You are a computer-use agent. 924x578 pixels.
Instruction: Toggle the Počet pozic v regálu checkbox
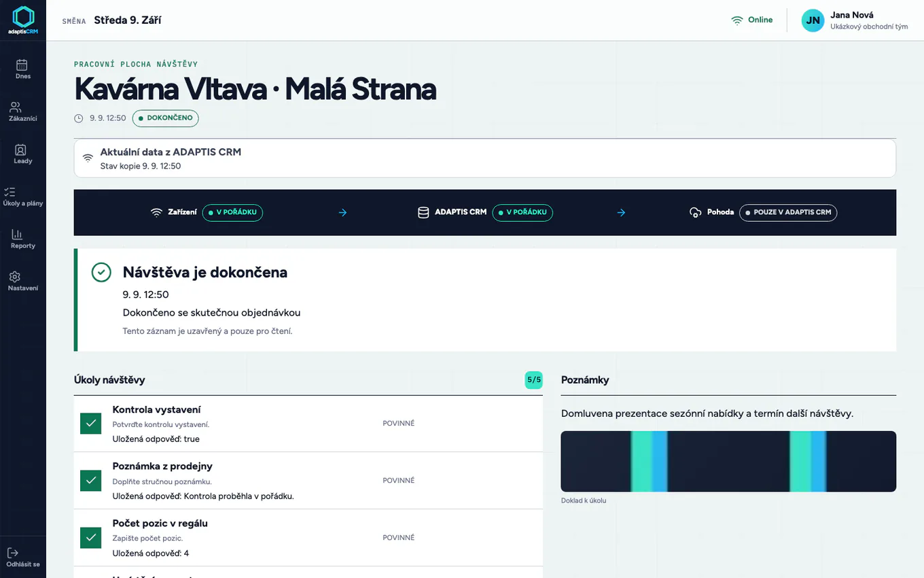point(90,538)
